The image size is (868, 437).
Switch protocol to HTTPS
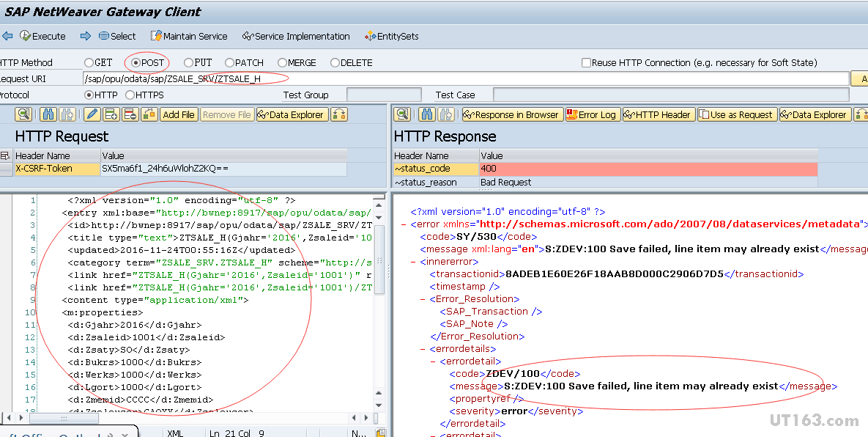point(130,95)
